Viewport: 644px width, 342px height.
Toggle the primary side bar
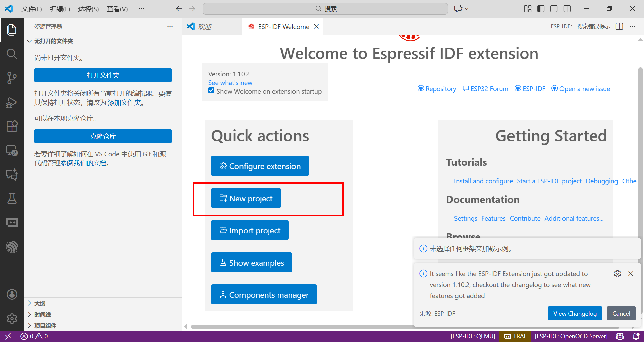[x=541, y=9]
